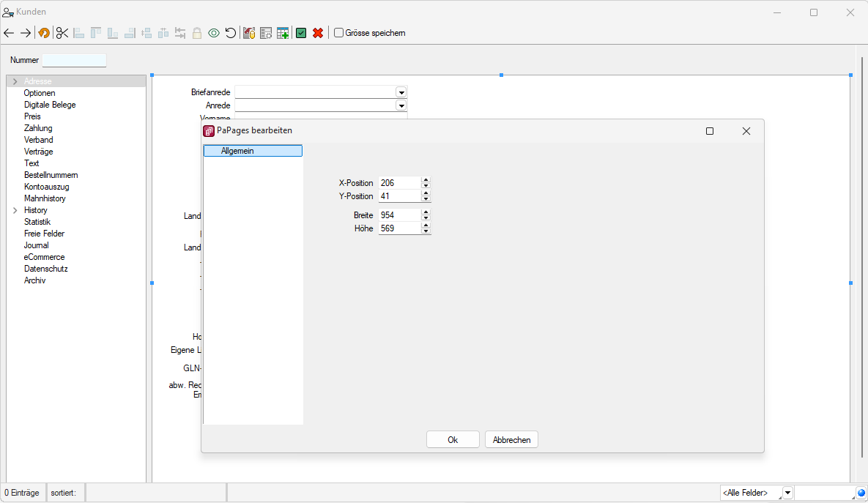The image size is (868, 503).
Task: Click the table with green plus icon
Action: (x=283, y=33)
